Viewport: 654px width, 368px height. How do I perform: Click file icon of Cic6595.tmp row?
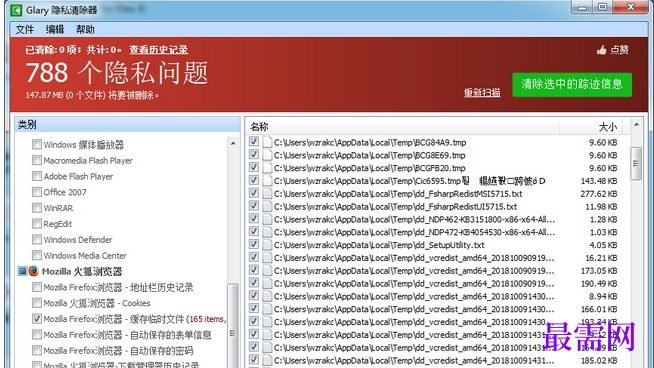pyautogui.click(x=267, y=181)
